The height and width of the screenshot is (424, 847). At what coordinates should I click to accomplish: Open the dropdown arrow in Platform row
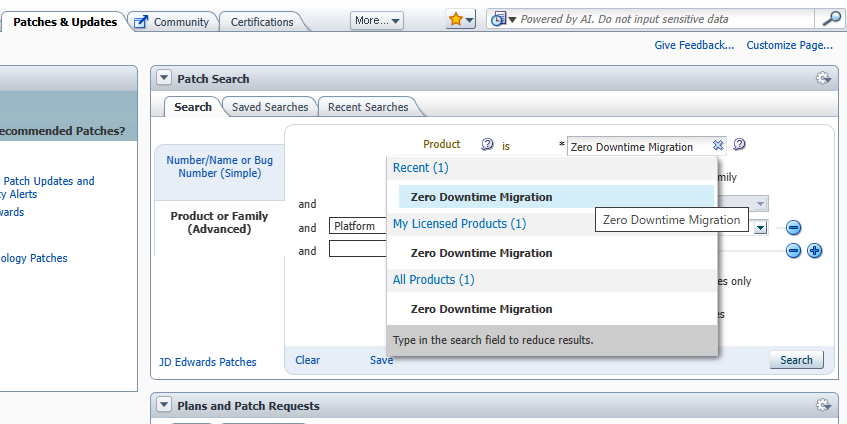(x=761, y=227)
